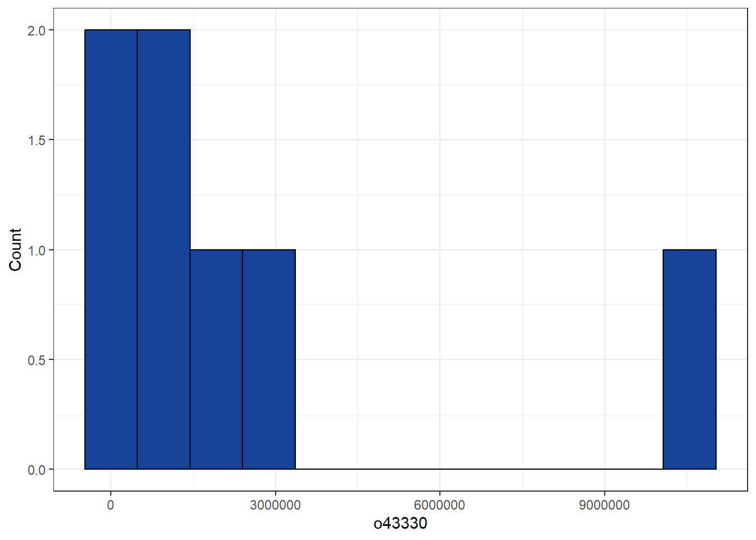
Task: Select the second histogram bar with count 2
Action: point(164,249)
